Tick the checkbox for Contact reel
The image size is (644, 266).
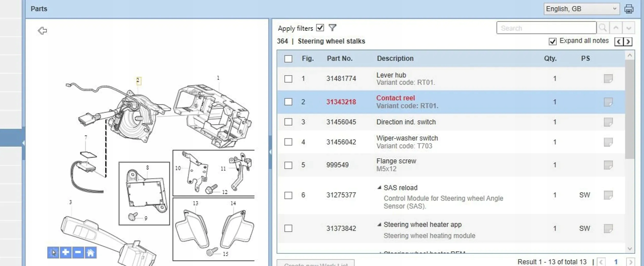[x=288, y=102]
